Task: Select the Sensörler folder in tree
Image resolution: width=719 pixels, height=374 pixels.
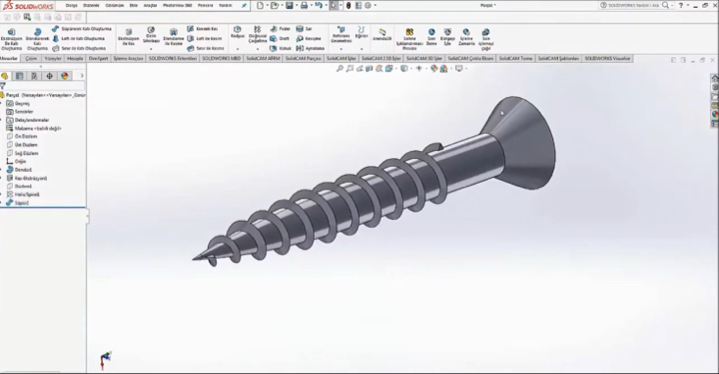Action: [x=20, y=111]
